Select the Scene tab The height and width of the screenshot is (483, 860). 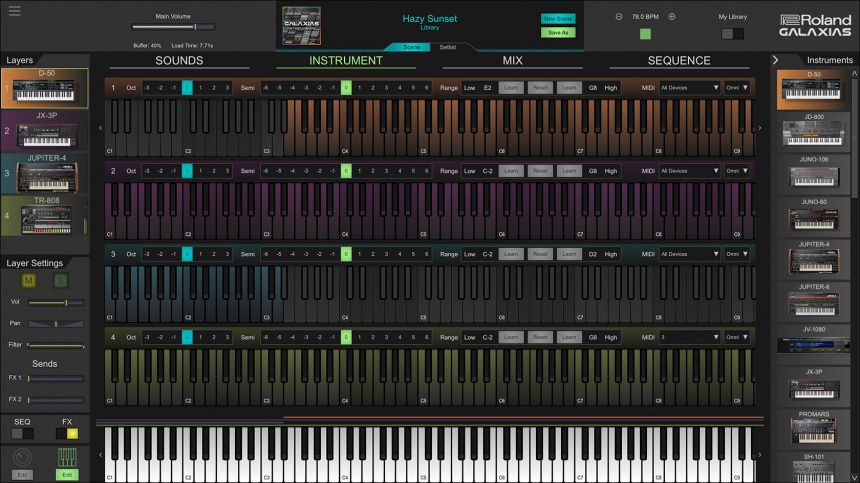point(412,47)
